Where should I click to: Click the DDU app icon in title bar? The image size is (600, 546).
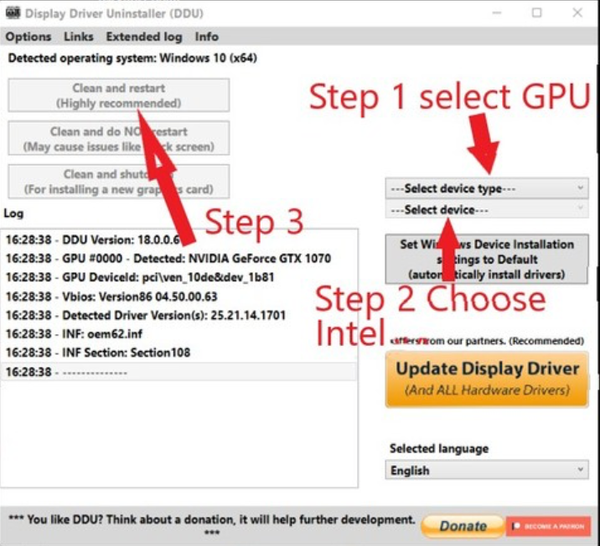tap(12, 13)
